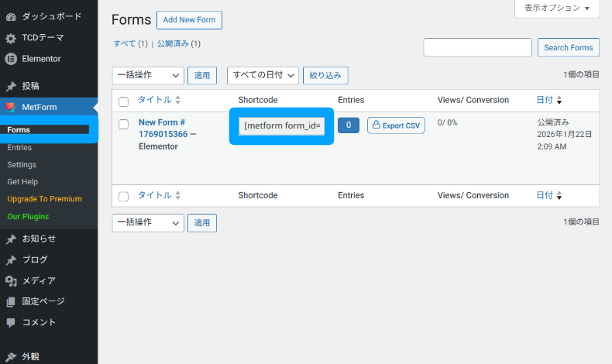The height and width of the screenshot is (364, 612).
Task: Open ブログ in the sidebar
Action: pyautogui.click(x=35, y=259)
